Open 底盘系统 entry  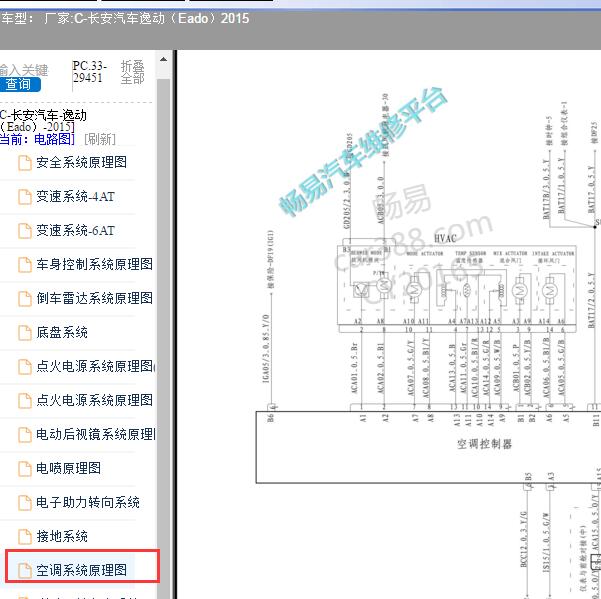62,332
